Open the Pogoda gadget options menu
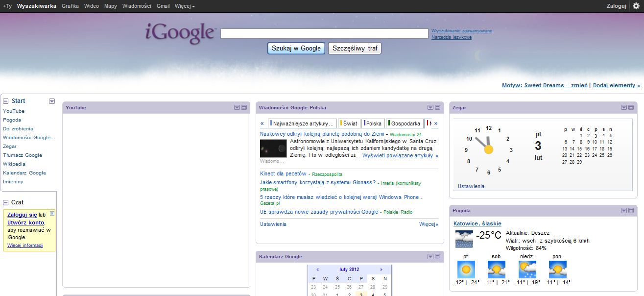This screenshot has width=644, height=296. [x=624, y=210]
